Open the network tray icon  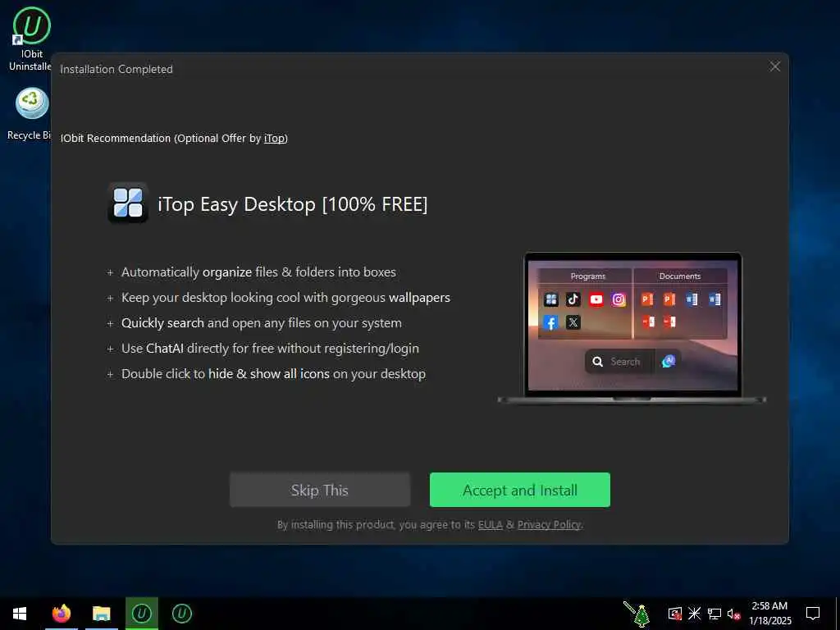[x=714, y=614]
